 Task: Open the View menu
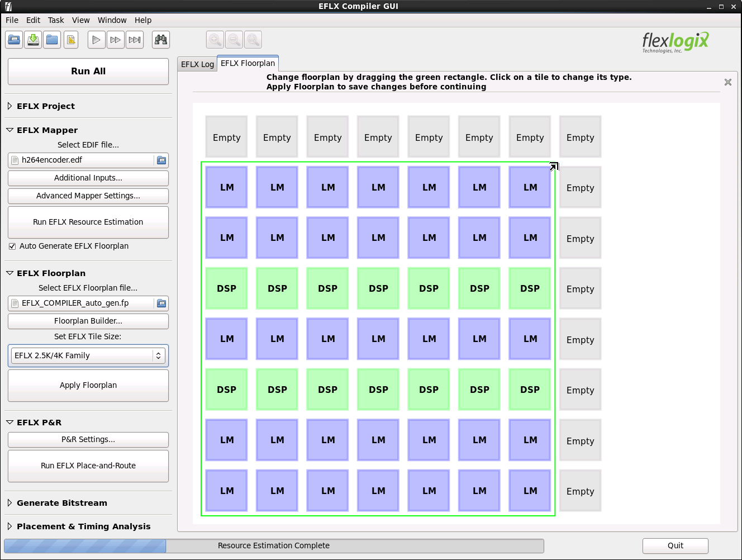[80, 20]
